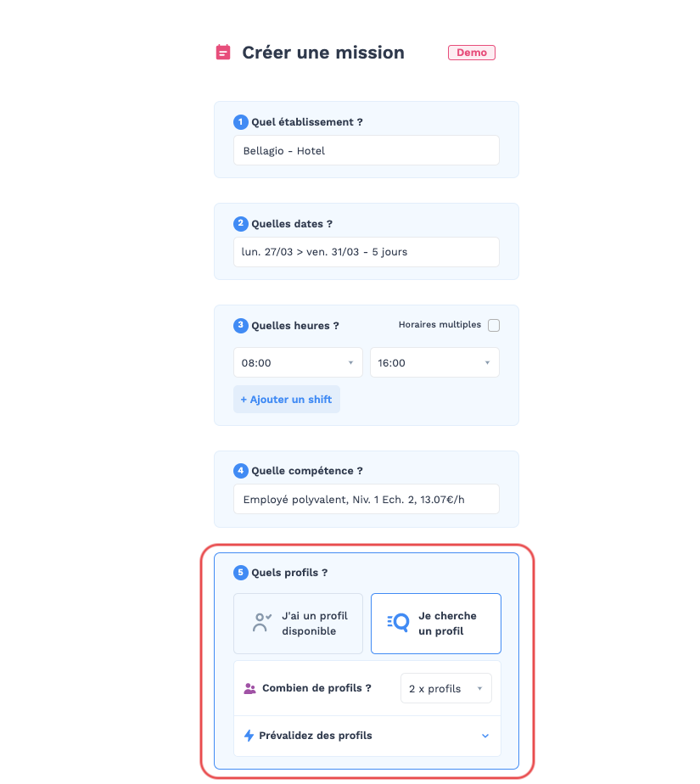The width and height of the screenshot is (700, 784).
Task: Click the step 1 number badge
Action: pos(240,122)
